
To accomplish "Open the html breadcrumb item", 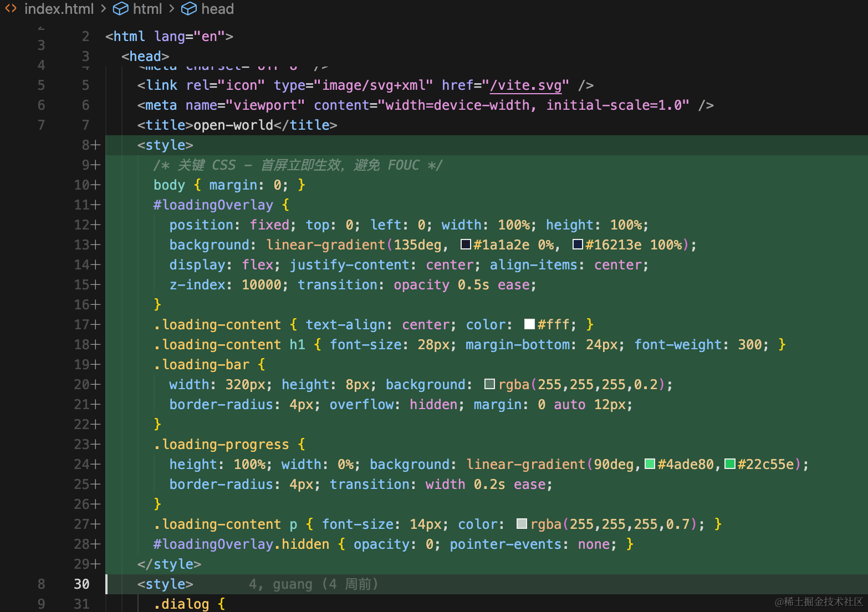I will click(x=147, y=9).
